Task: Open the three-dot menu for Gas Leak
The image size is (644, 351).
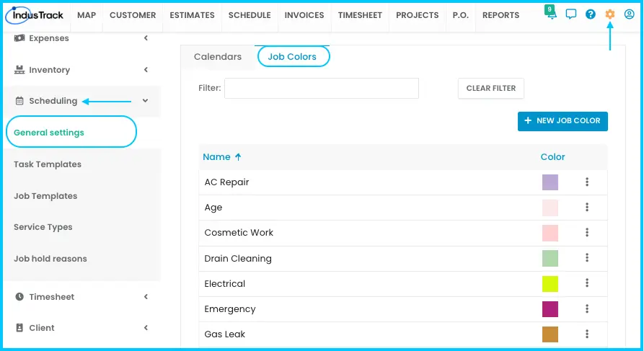Action: coord(587,334)
